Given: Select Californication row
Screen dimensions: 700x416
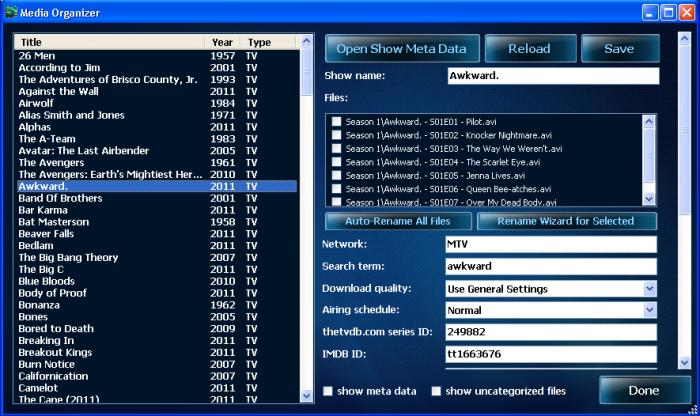Looking at the screenshot, I should click(157, 376).
